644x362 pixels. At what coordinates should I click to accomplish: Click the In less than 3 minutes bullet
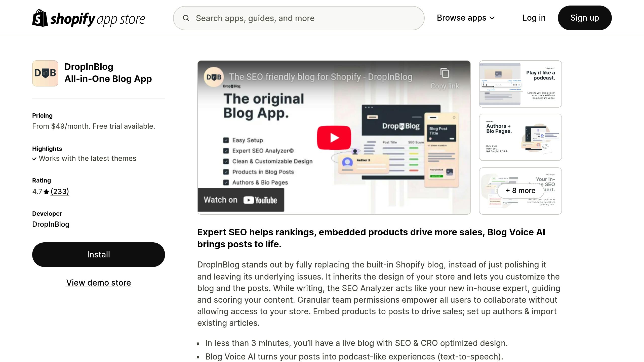tap(356, 343)
